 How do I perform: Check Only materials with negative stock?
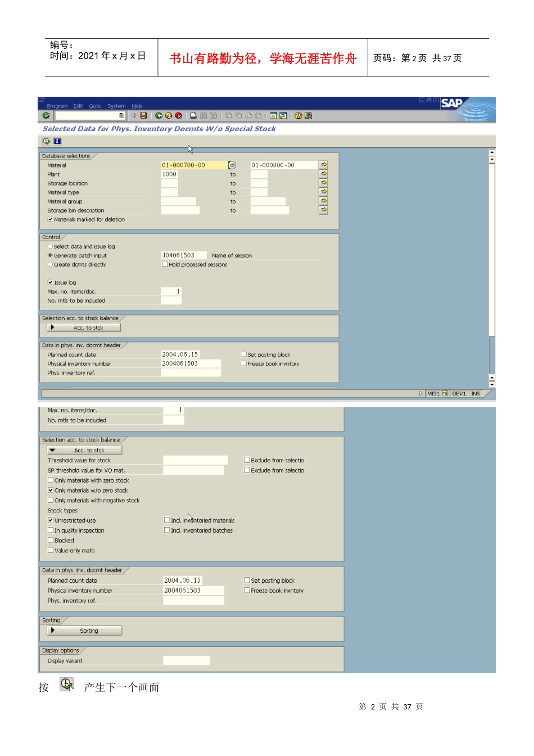click(51, 500)
